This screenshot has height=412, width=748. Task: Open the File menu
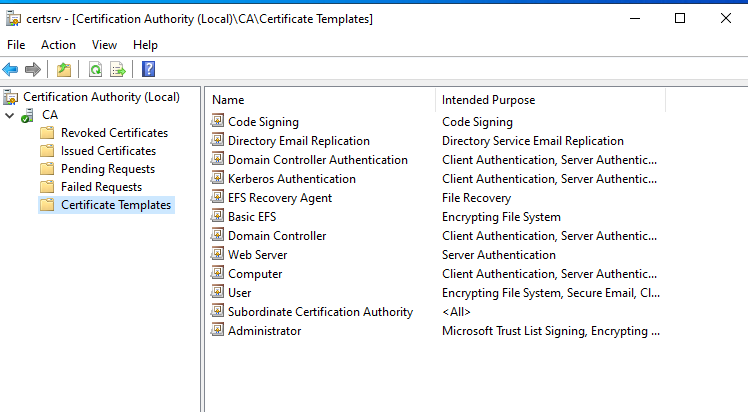click(16, 45)
